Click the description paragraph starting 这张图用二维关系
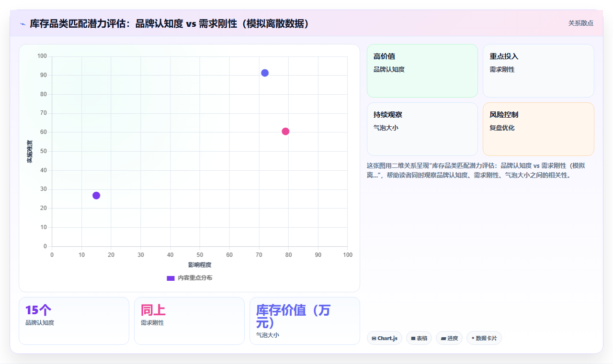This screenshot has height=364, width=613. (476, 170)
